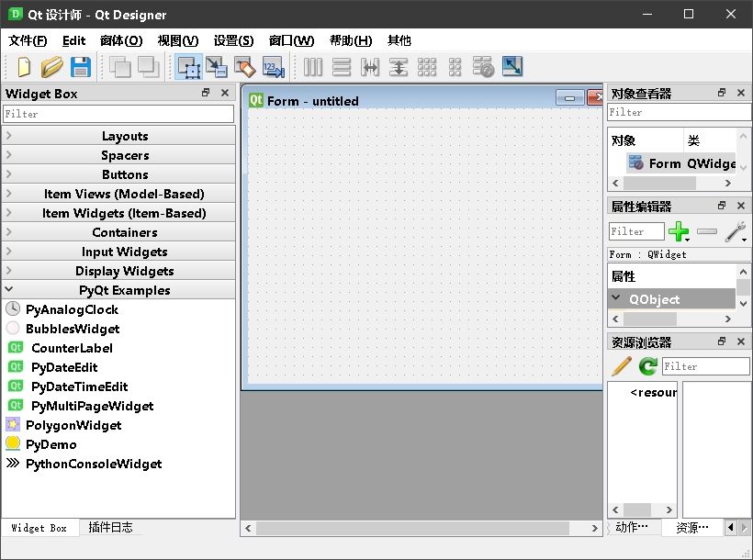Bring selected widget to front
753x560 pixels.
pos(149,67)
